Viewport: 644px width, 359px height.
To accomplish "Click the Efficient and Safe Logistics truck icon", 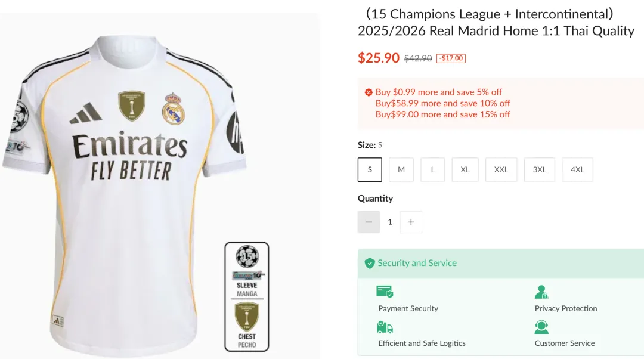I will (385, 327).
